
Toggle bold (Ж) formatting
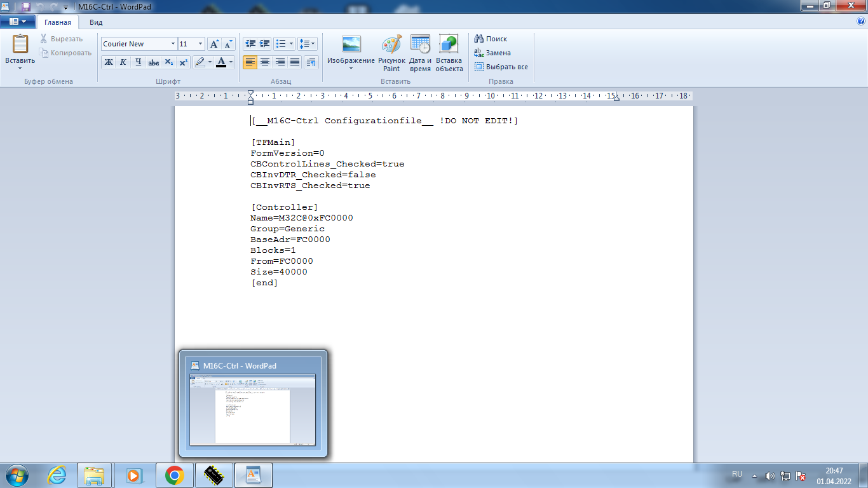(109, 62)
